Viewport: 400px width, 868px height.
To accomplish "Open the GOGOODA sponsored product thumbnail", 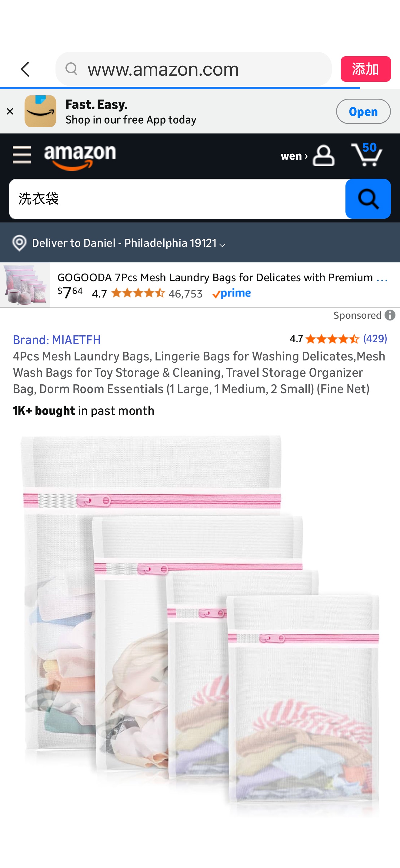I will pyautogui.click(x=25, y=285).
